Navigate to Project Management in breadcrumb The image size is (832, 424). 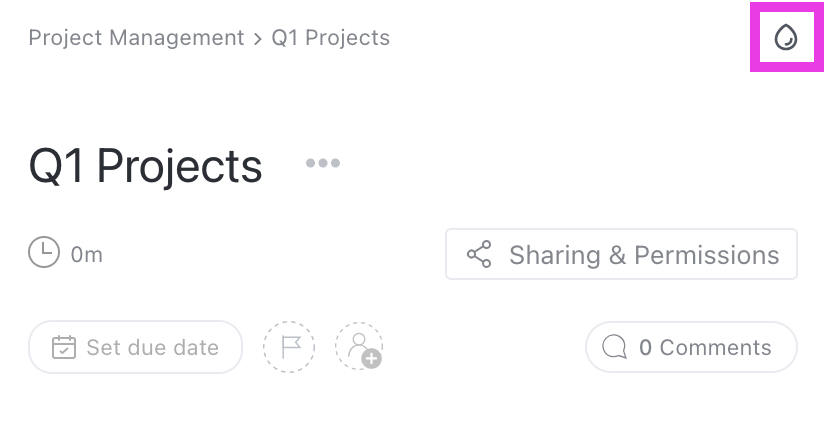pos(136,38)
